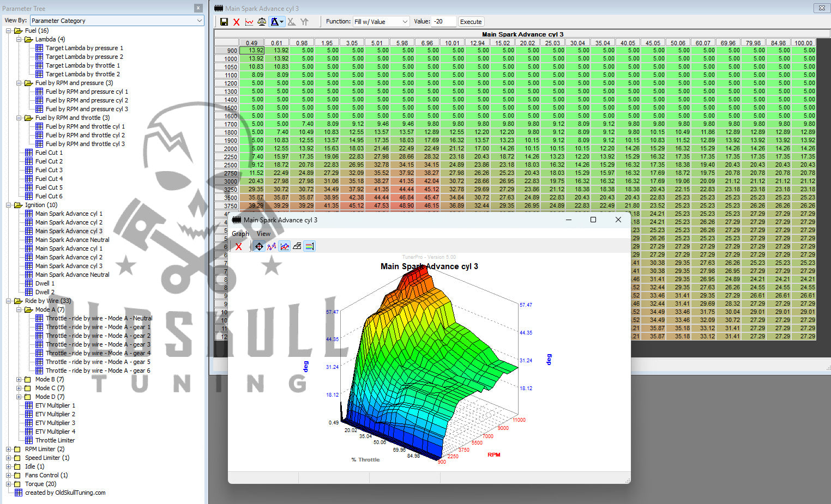The image size is (831, 504).
Task: Click the table icon beside Target Lambda by throttle 2
Action: tap(39, 74)
